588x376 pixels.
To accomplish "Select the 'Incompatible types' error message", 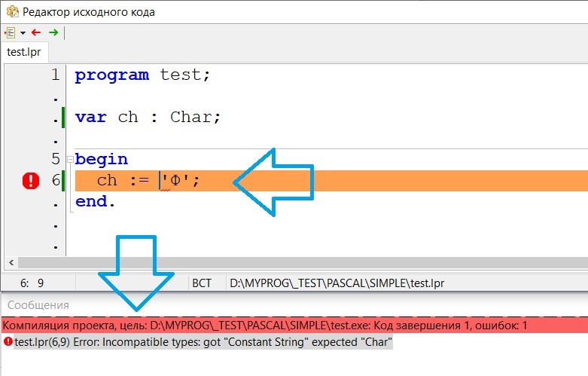I will tap(203, 342).
